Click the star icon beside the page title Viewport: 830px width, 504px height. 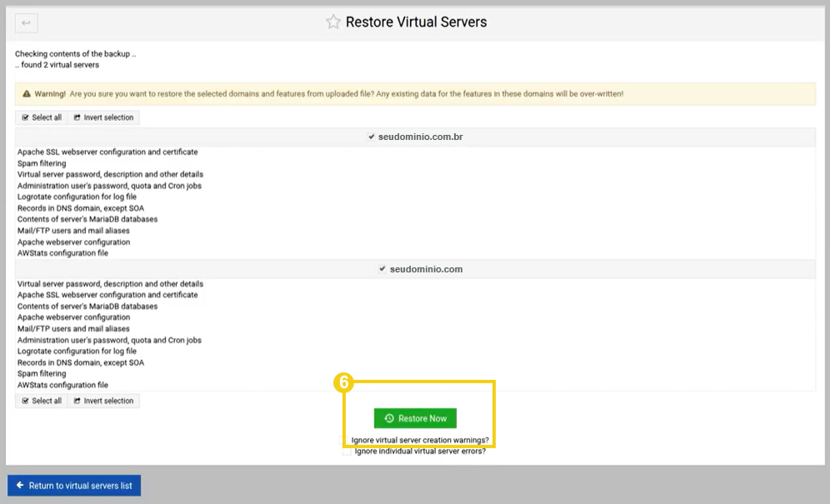tap(333, 22)
